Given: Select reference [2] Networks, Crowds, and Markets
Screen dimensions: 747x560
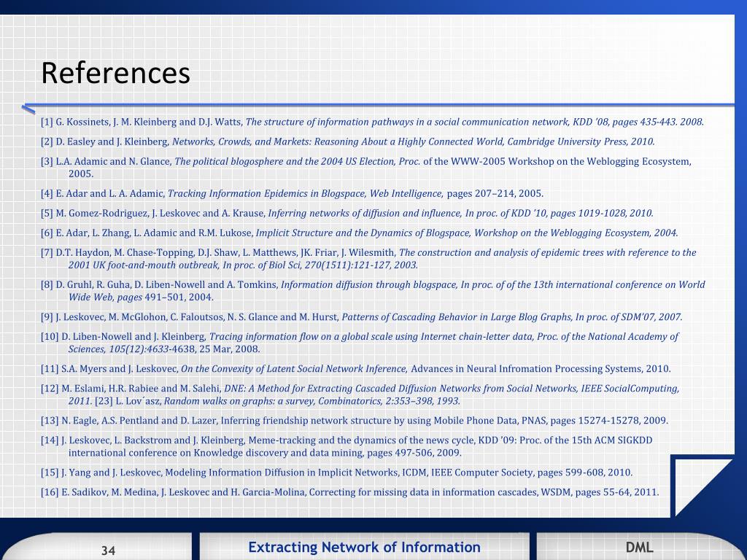Looking at the screenshot, I should coord(348,141).
